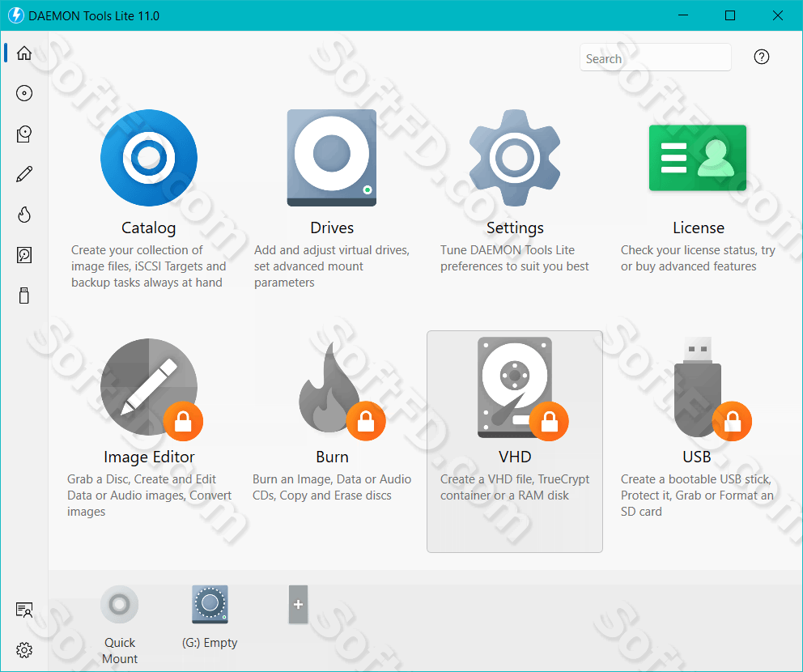Click 'Check your license status' description
The width and height of the screenshot is (803, 672).
[x=698, y=258]
